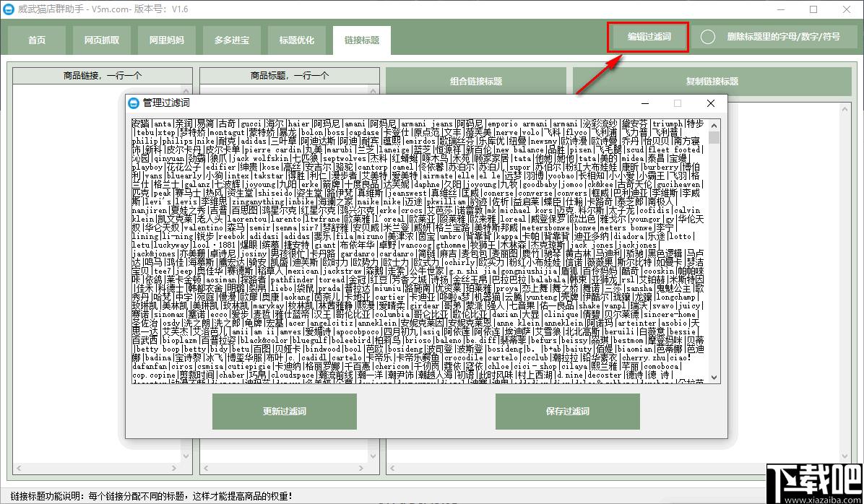Click the 管理过滤词 dialog title icon
This screenshot has height=504, width=864.
[134, 103]
